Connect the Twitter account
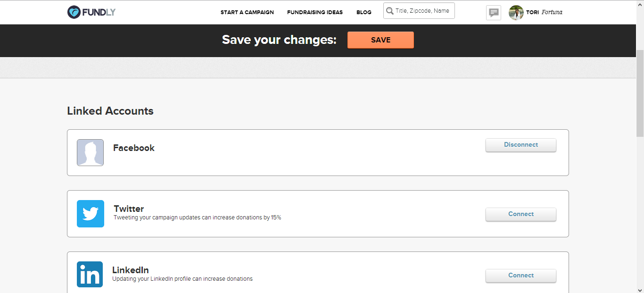The height and width of the screenshot is (293, 644). (521, 214)
